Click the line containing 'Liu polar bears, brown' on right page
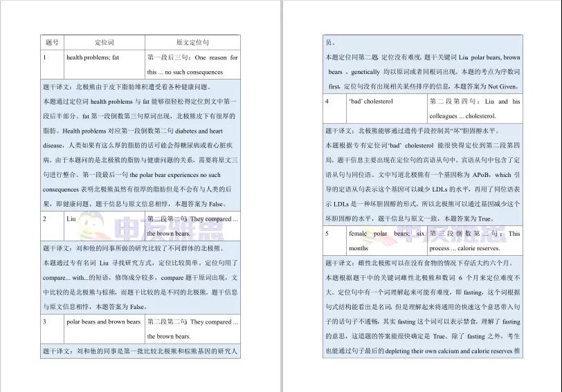 pos(423,57)
